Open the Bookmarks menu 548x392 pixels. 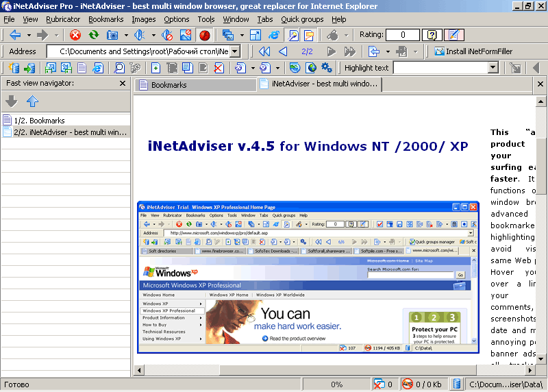click(106, 19)
